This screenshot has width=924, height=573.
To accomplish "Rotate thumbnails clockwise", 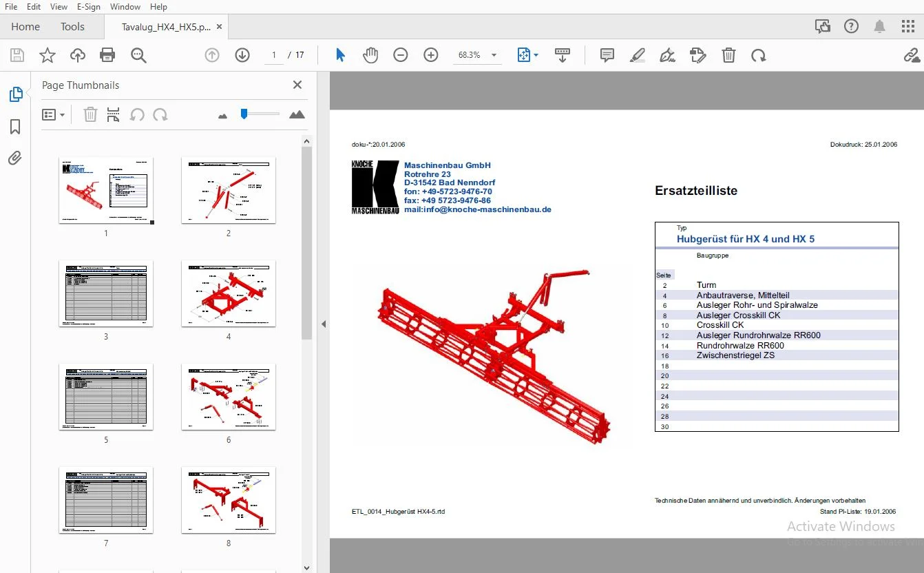I will point(160,114).
